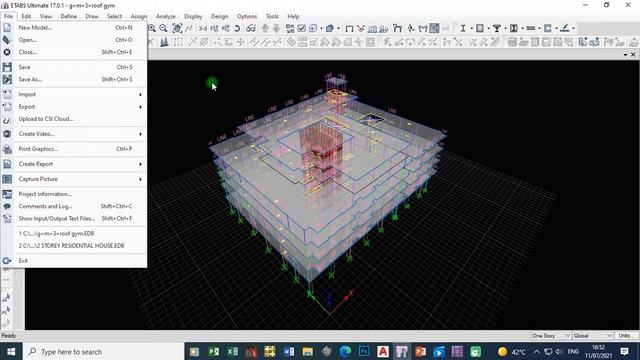640x360 pixels.
Task: Open the View menu
Action: tap(46, 16)
